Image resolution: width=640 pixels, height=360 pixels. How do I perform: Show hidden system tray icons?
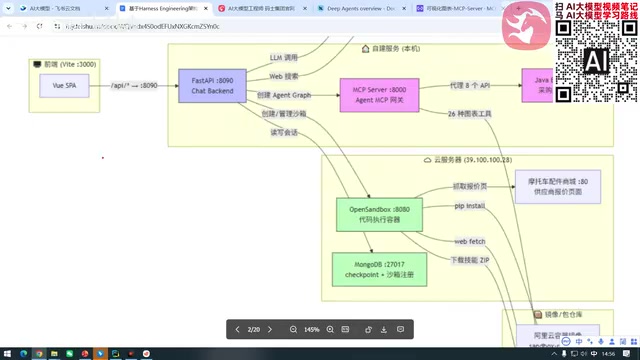pyautogui.click(x=554, y=354)
